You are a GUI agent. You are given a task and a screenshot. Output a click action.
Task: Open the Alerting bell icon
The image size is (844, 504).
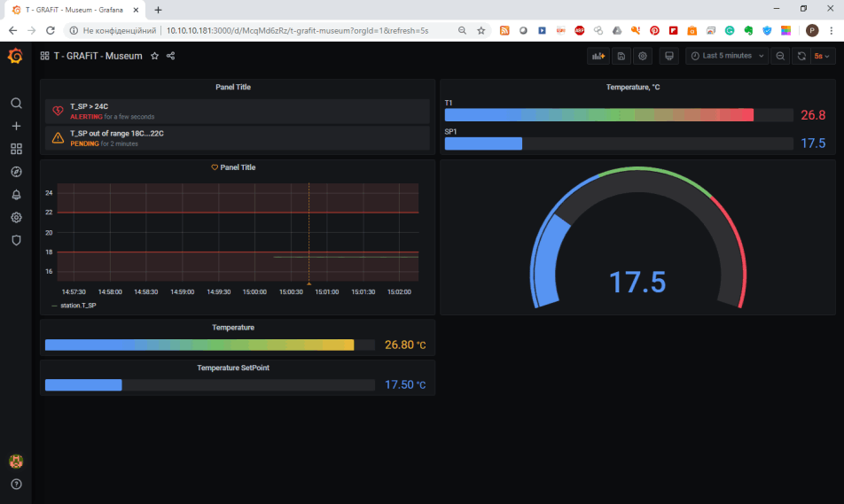click(x=16, y=195)
